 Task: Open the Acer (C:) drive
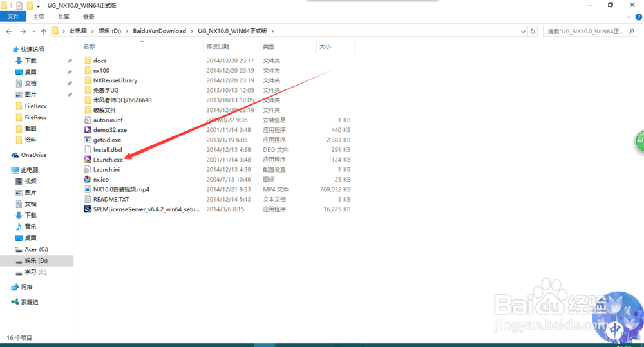(36, 249)
